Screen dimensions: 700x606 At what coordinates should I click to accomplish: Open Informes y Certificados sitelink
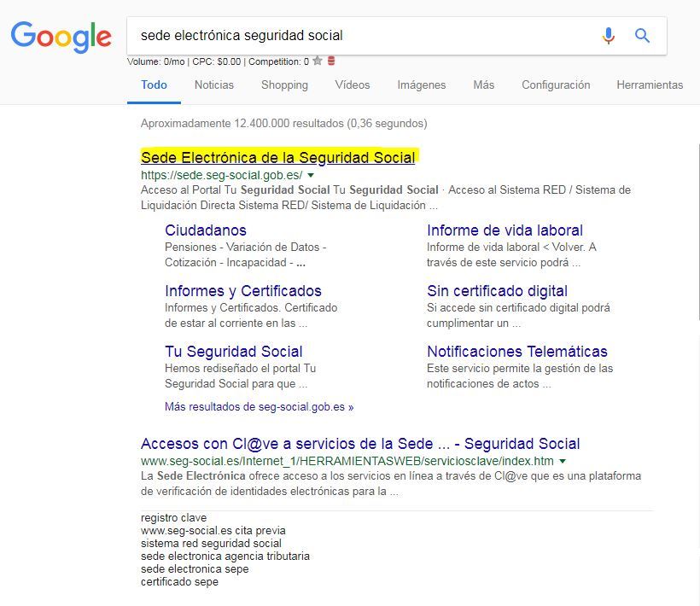(242, 291)
